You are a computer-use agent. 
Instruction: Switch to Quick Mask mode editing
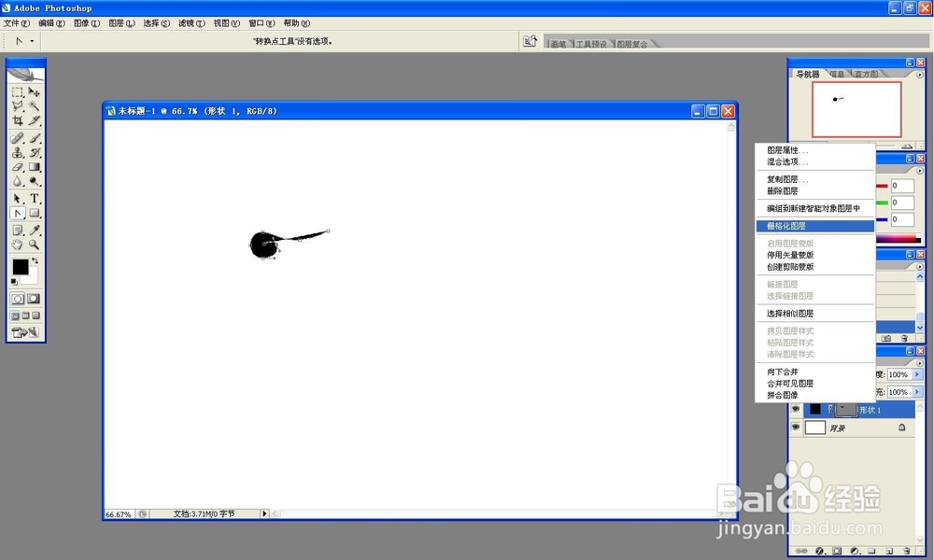(34, 299)
